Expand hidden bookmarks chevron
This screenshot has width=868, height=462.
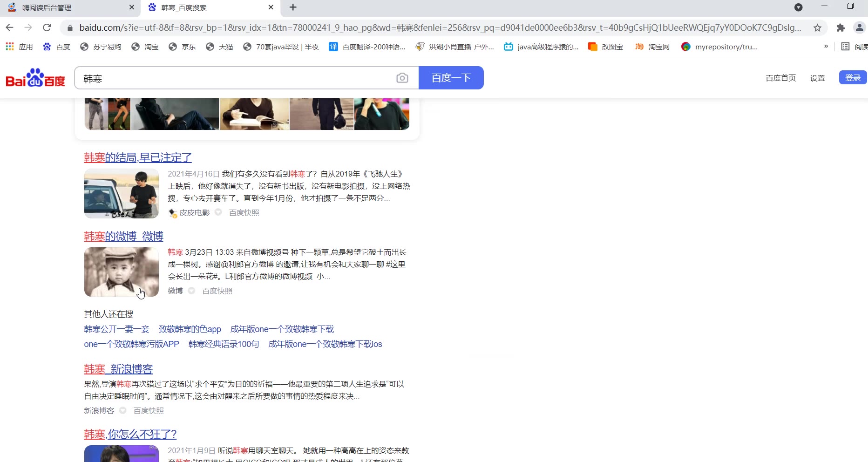pyautogui.click(x=826, y=46)
